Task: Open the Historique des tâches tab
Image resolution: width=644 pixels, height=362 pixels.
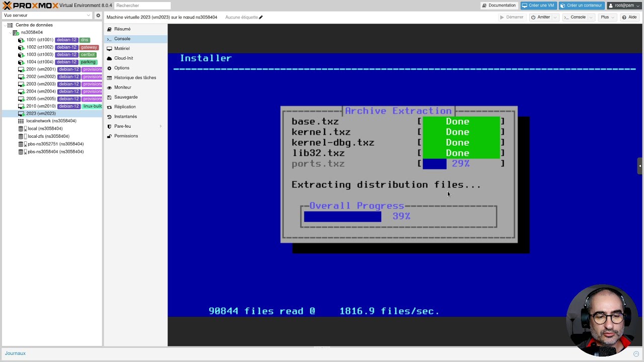Action: pos(136,77)
